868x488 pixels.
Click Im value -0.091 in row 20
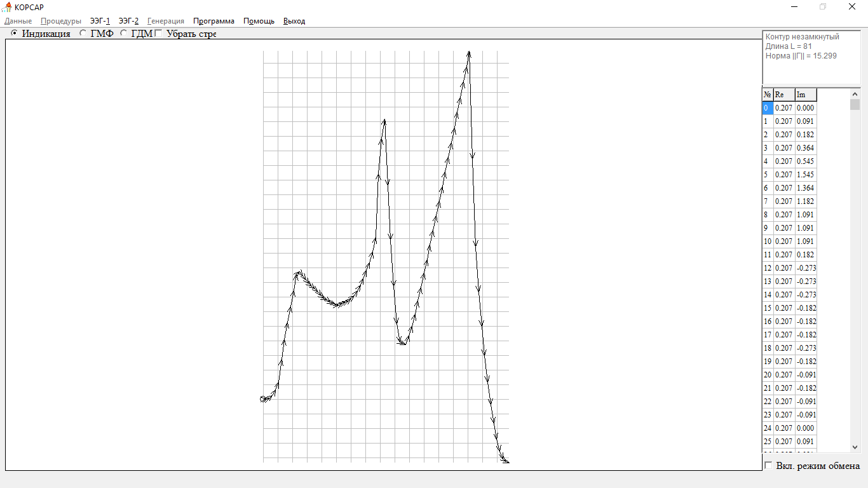click(x=806, y=375)
